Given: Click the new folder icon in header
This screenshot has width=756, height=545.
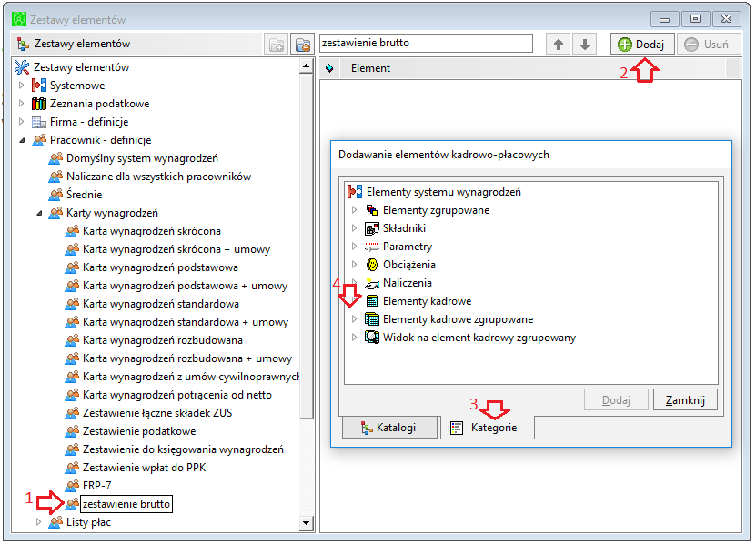Looking at the screenshot, I should (277, 45).
